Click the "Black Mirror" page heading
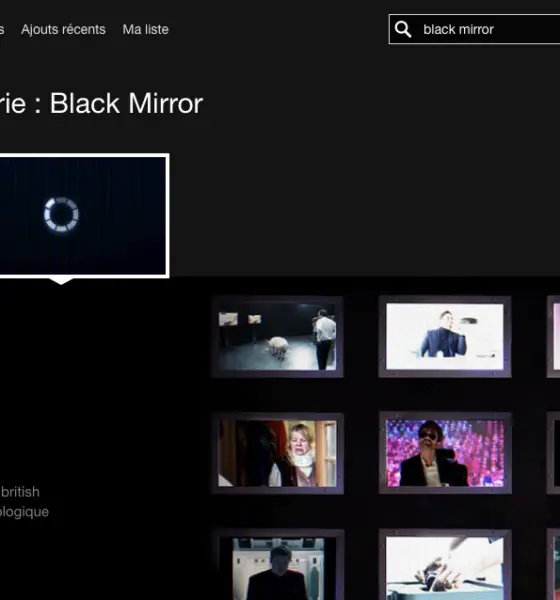This screenshot has width=560, height=600. 126,103
